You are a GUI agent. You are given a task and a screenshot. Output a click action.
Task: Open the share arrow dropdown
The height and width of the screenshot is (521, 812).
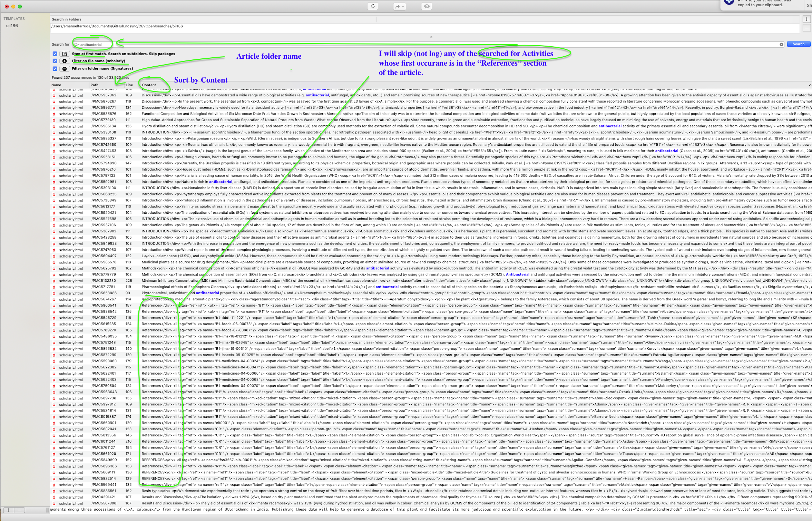click(400, 6)
